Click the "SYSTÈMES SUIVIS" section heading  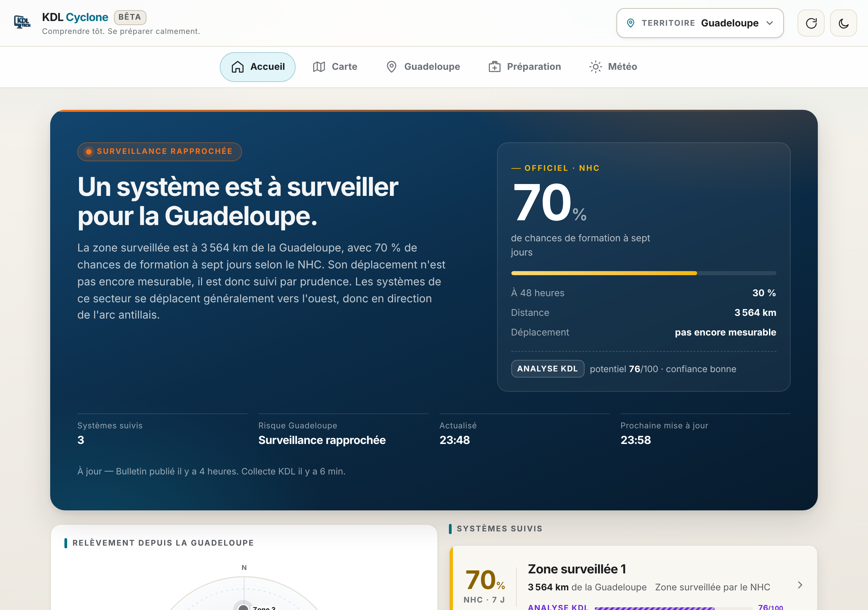click(499, 529)
